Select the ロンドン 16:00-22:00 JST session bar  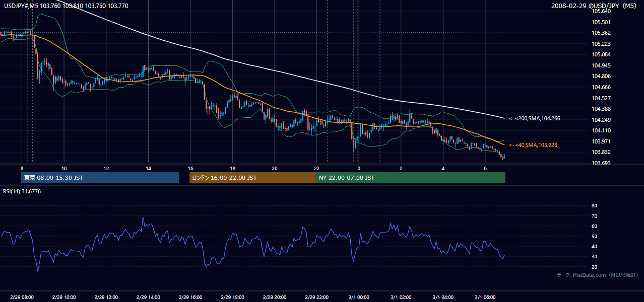pos(252,178)
